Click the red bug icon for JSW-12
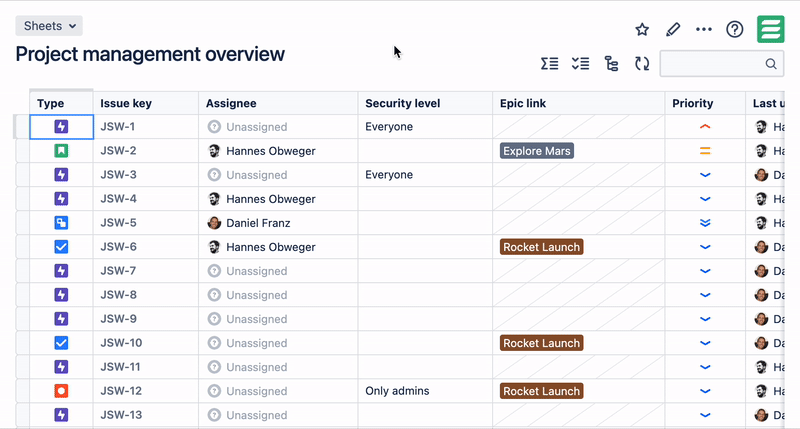The image size is (800, 429). 61,391
